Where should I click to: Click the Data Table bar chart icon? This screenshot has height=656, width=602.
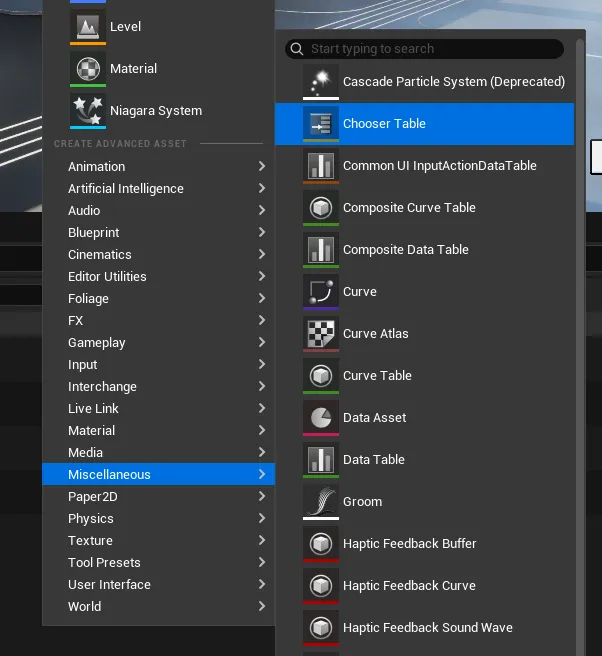click(x=321, y=460)
